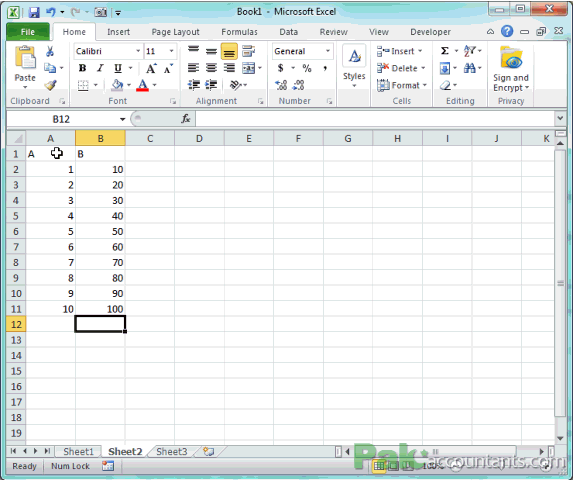The image size is (573, 480).
Task: Switch to the Sheet3 worksheet tab
Action: [x=171, y=452]
